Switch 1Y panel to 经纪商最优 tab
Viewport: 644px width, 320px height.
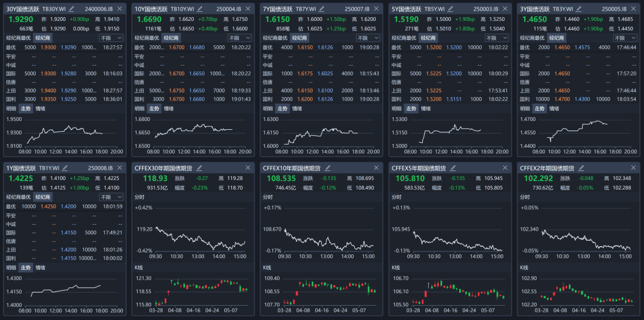click(x=18, y=197)
